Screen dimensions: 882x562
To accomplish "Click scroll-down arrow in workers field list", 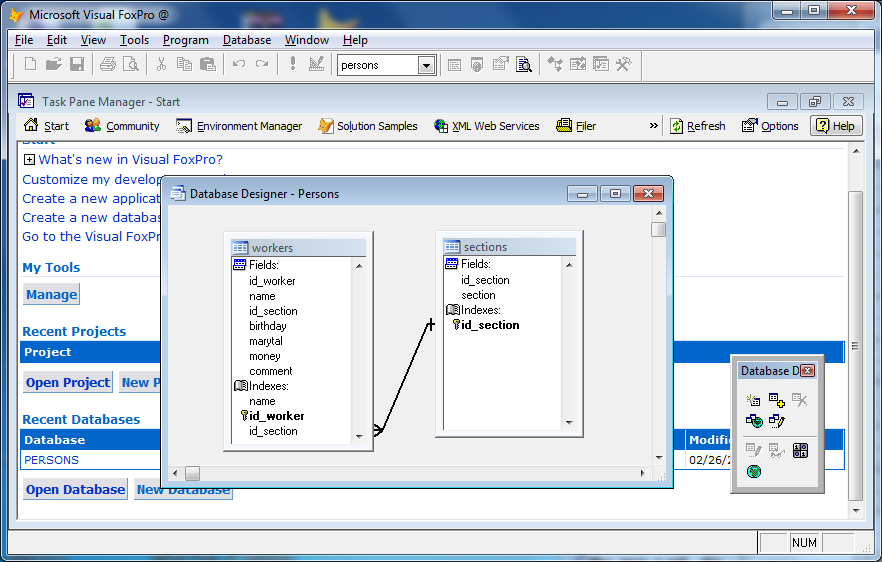I will pos(359,436).
